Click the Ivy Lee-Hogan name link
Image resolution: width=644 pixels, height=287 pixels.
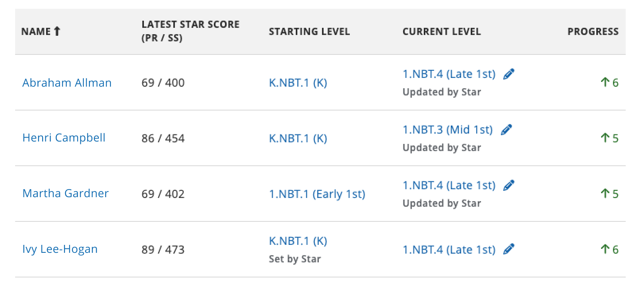click(60, 249)
